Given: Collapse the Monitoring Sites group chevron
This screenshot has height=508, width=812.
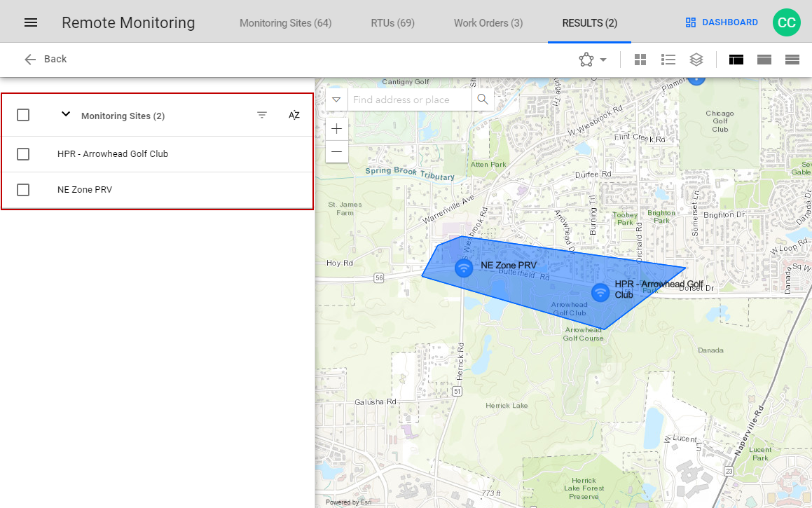Looking at the screenshot, I should point(66,114).
